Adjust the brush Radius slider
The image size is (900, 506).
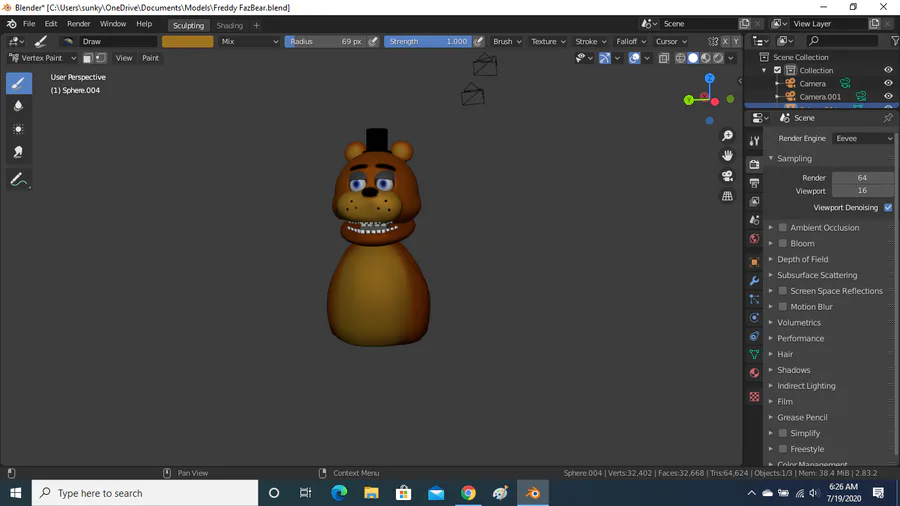click(326, 41)
